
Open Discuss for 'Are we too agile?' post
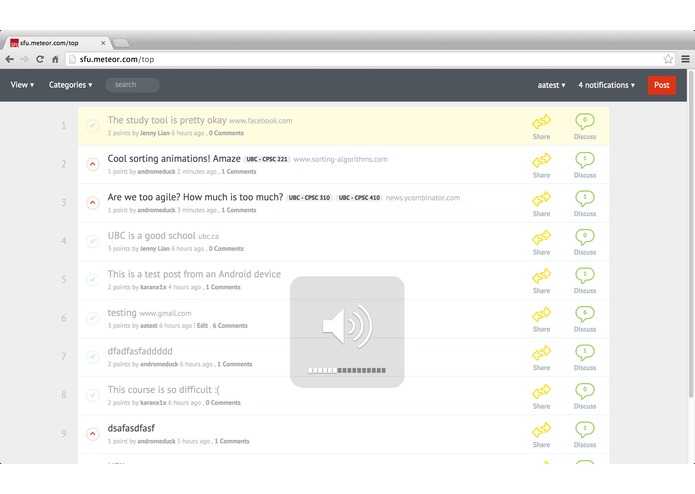coord(585,198)
